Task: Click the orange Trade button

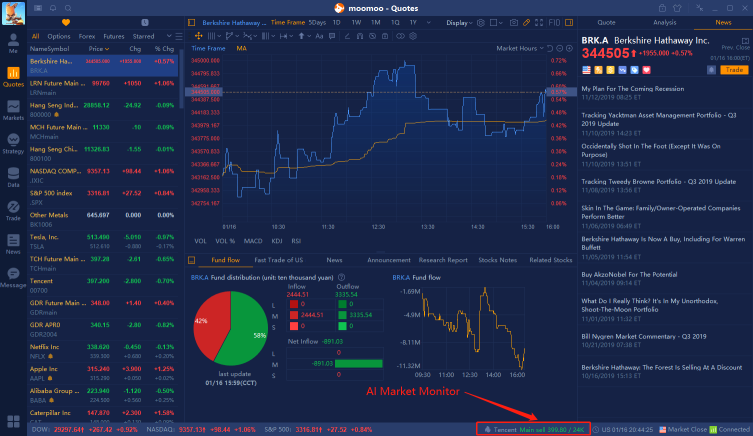Action: [x=734, y=70]
